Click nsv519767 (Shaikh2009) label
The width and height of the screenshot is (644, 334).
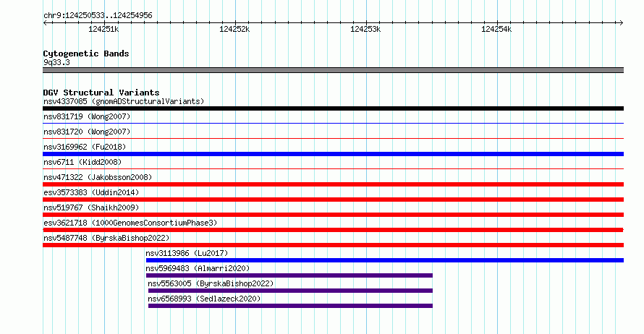click(91, 207)
